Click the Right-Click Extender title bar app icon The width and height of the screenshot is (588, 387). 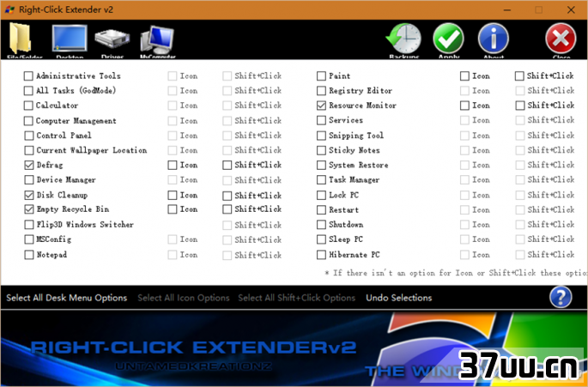[x=9, y=9]
